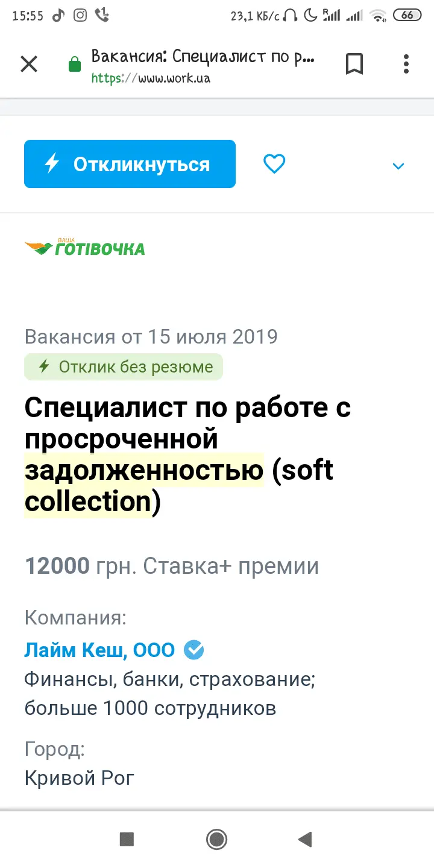Tap the green secure padlock icon

75,64
